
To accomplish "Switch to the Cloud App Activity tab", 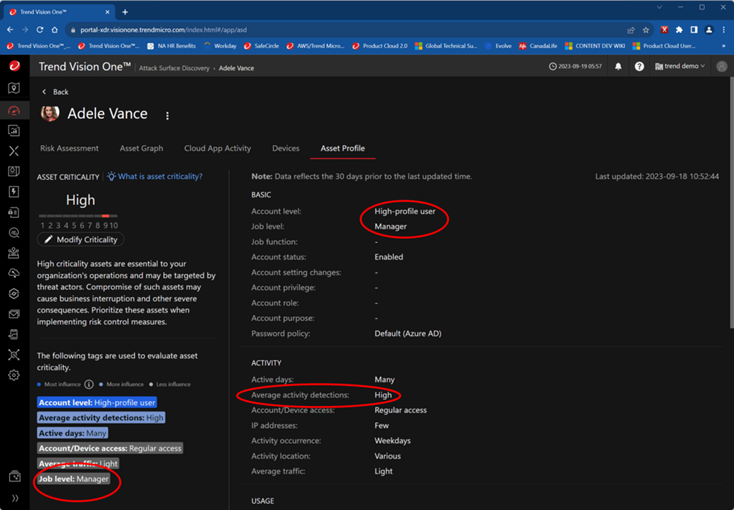I will point(217,148).
